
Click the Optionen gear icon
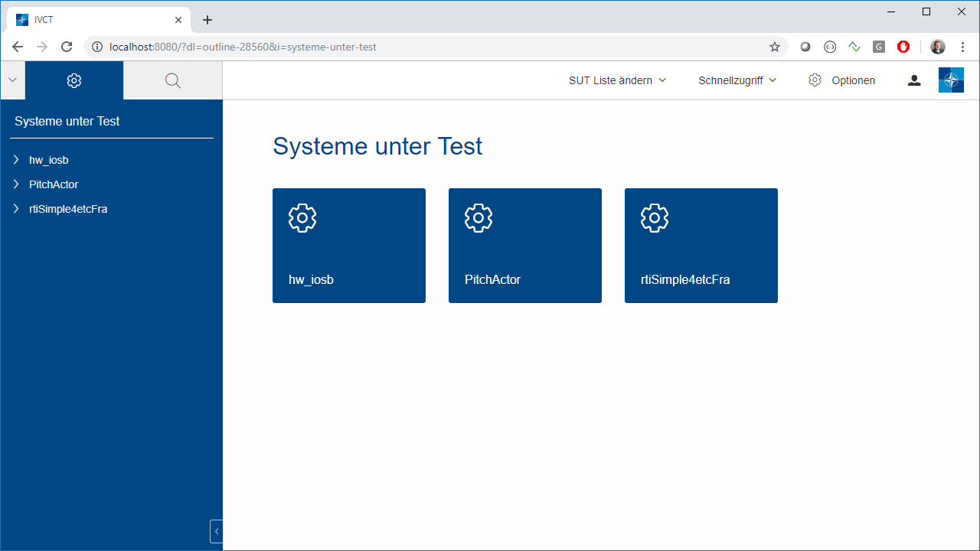click(815, 80)
